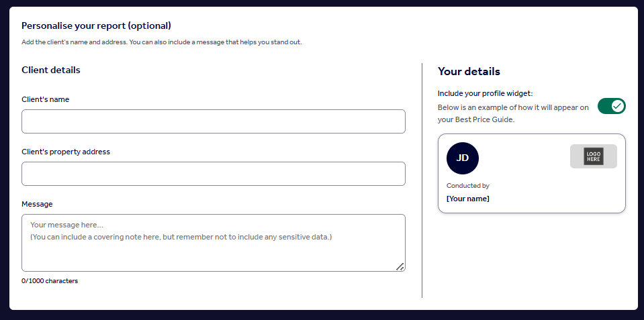
Task: Click the "Client's name" field label
Action: [x=46, y=99]
